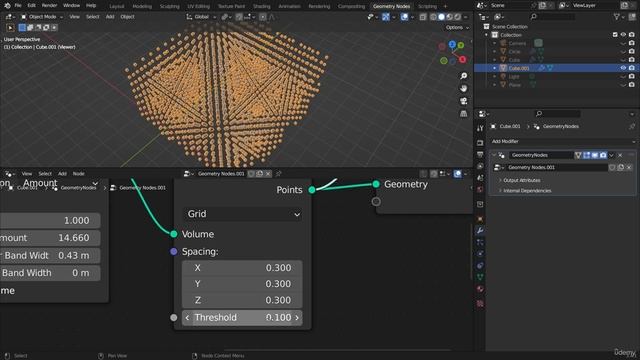Open GeometryNodes modifier extra options chevron

point(611,155)
